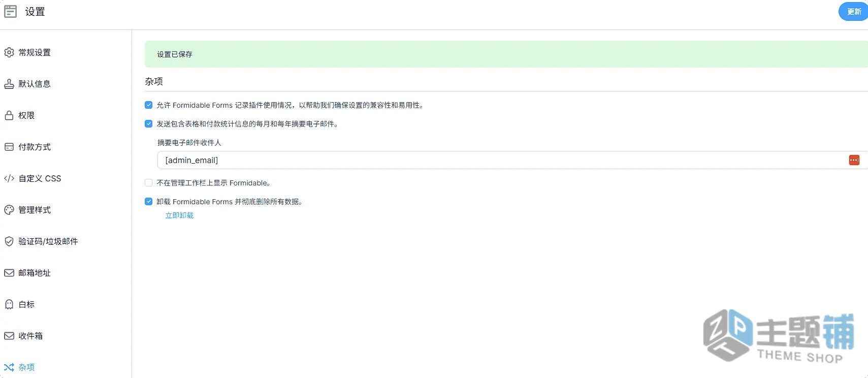The width and height of the screenshot is (868, 378).
Task: Click the code brackets icon for 自定义 CSS
Action: (x=9, y=178)
